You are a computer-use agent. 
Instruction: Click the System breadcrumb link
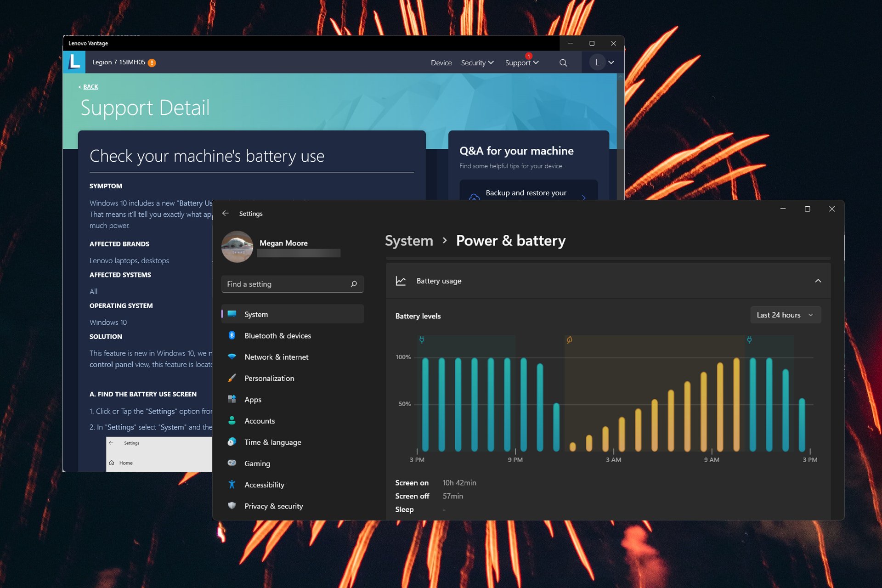[409, 241]
